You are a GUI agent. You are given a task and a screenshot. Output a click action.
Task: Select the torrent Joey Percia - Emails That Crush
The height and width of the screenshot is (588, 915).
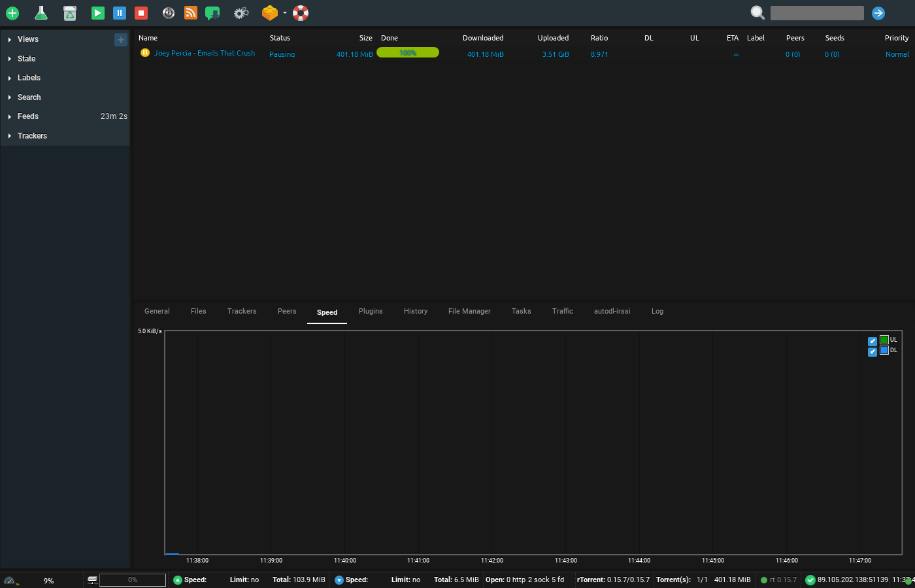click(204, 53)
